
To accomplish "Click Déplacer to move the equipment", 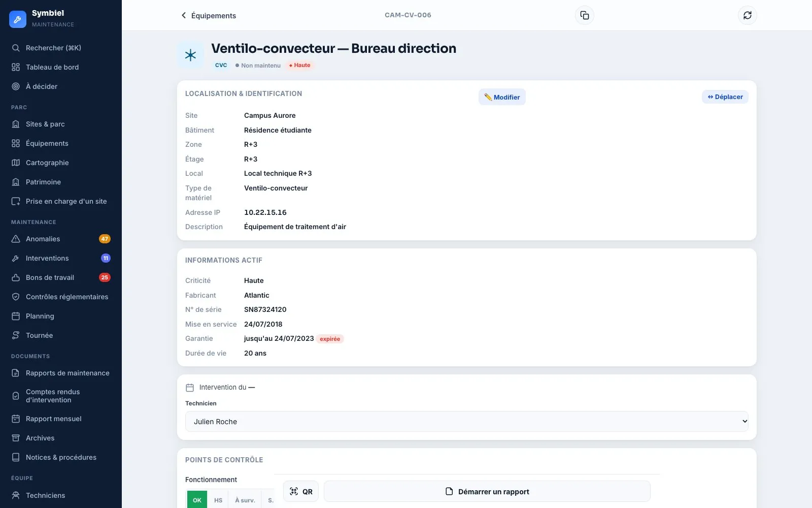I will [x=725, y=97].
